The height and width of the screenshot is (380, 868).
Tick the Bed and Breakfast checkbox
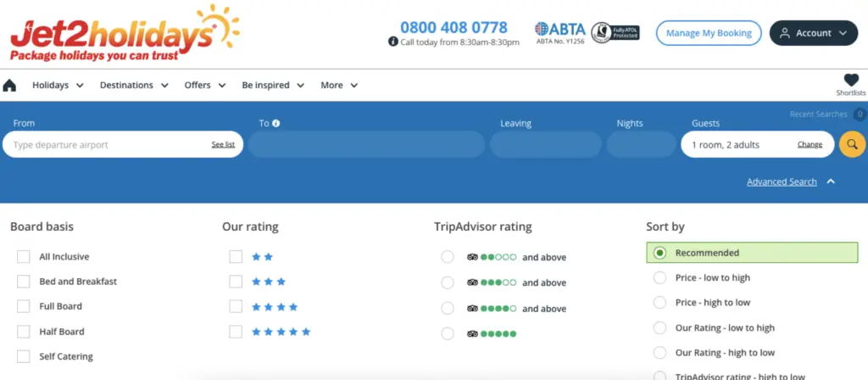tap(23, 282)
